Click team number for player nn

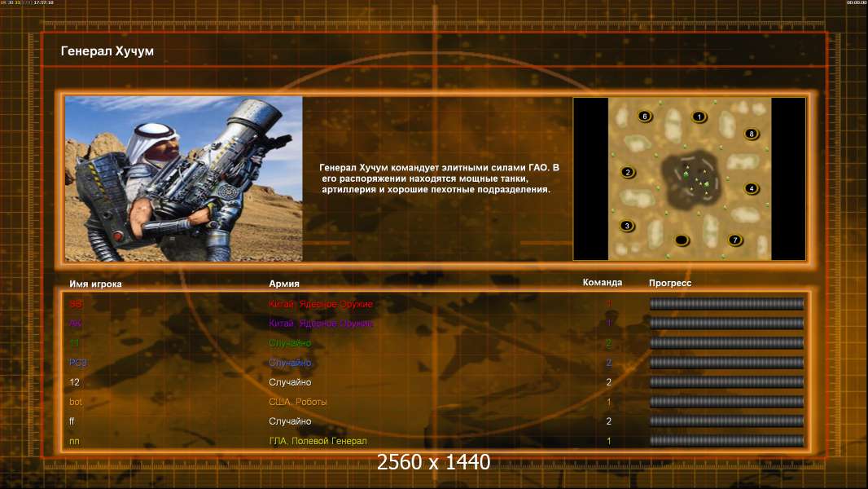click(x=609, y=442)
